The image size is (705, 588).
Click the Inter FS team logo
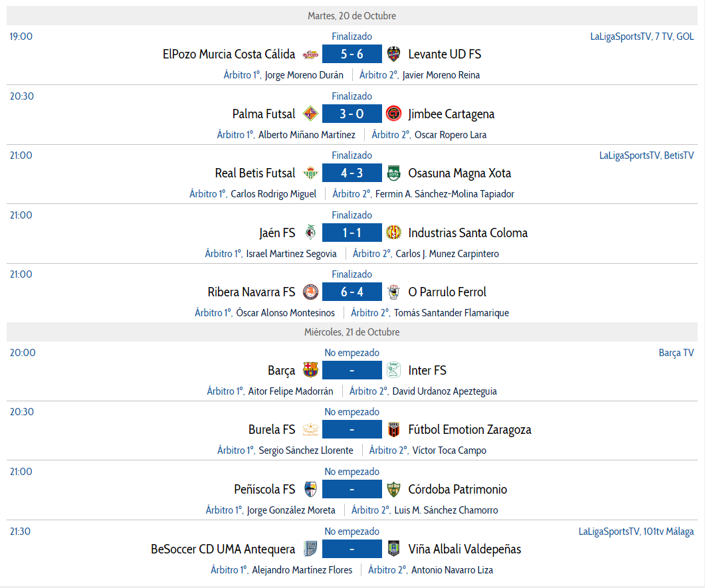[x=393, y=370]
